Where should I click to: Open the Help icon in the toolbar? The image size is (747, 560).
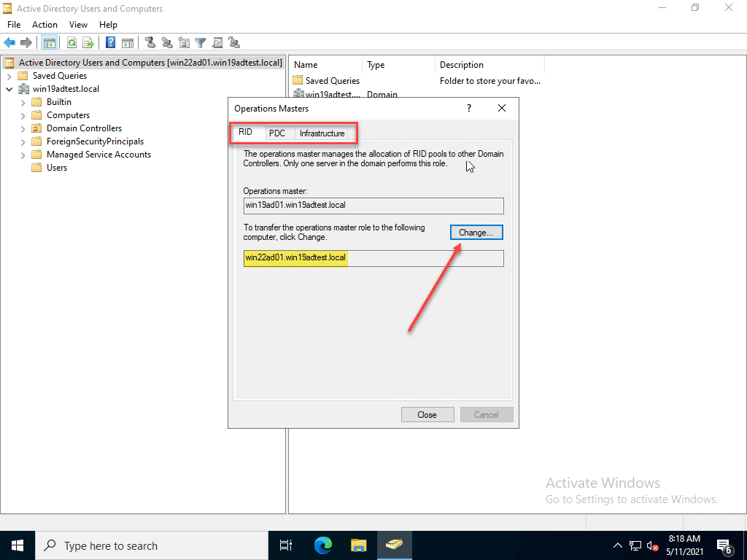pos(109,42)
